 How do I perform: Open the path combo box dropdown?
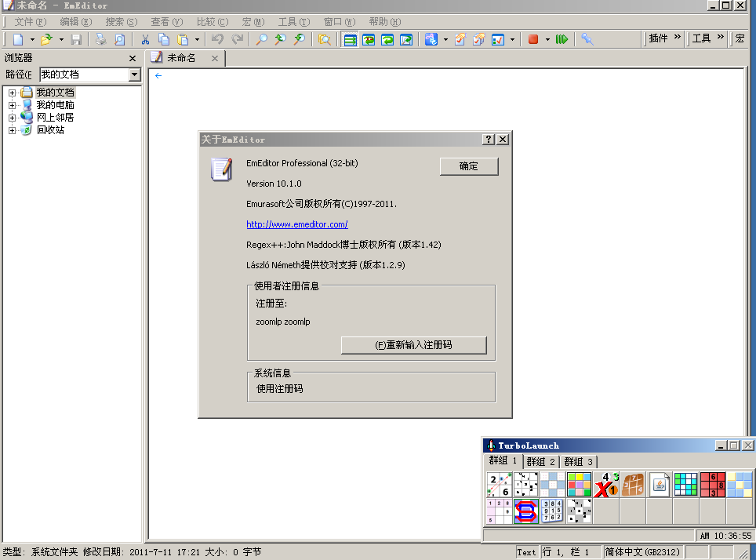(135, 75)
